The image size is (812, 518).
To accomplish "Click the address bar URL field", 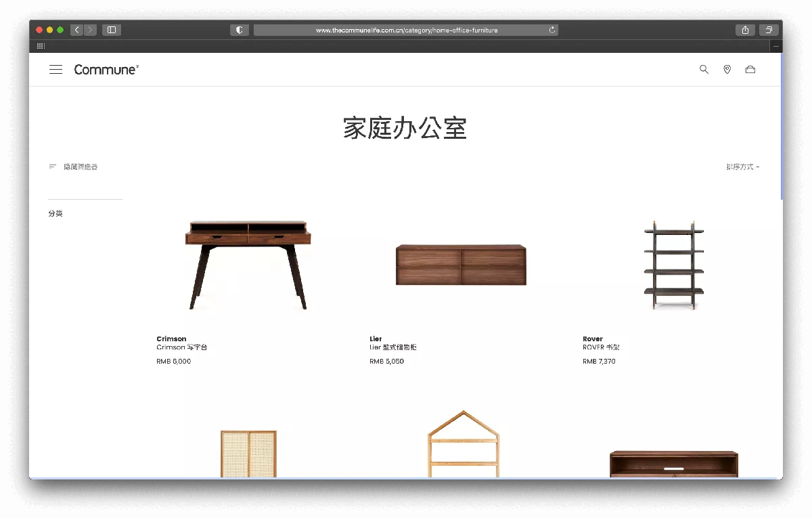I will pyautogui.click(x=406, y=30).
